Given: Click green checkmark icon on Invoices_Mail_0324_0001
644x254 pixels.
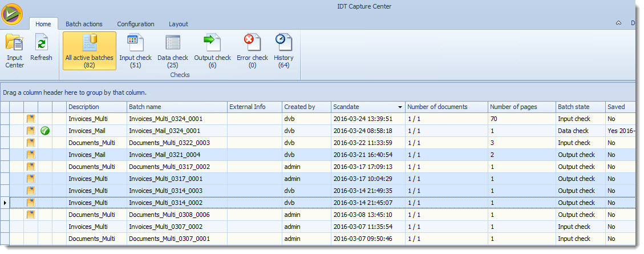Looking at the screenshot, I should click(45, 131).
